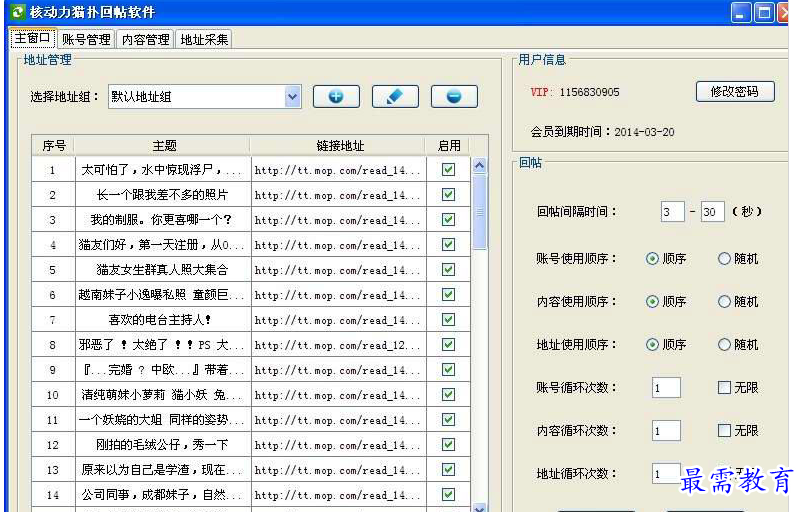
Task: Select row 刚拍的毛绒公仔，秀一下
Action: pos(251,445)
